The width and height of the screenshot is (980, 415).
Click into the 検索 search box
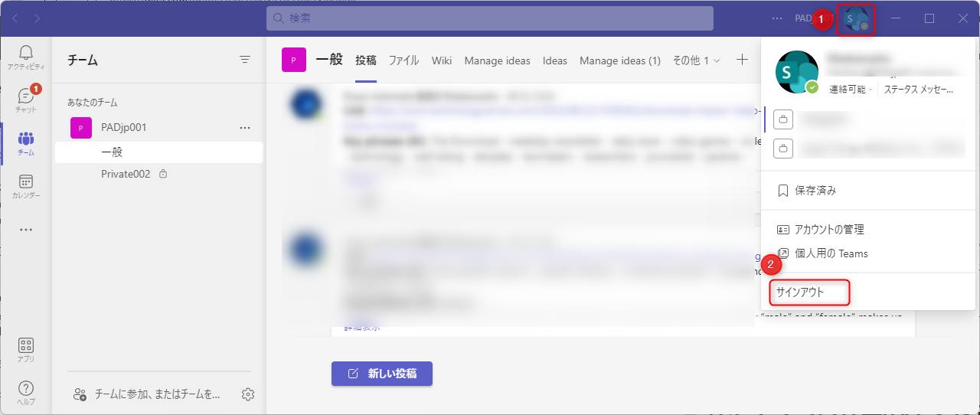(x=490, y=18)
